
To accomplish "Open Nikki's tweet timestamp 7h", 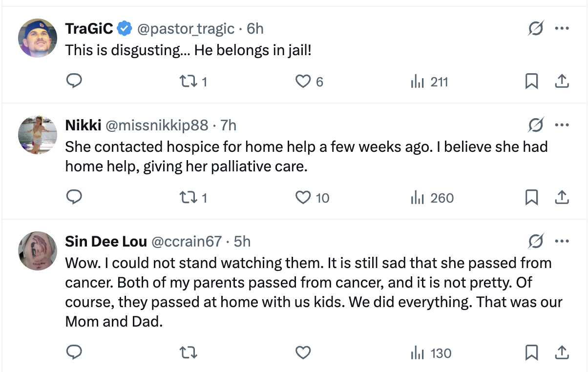I will coord(229,125).
